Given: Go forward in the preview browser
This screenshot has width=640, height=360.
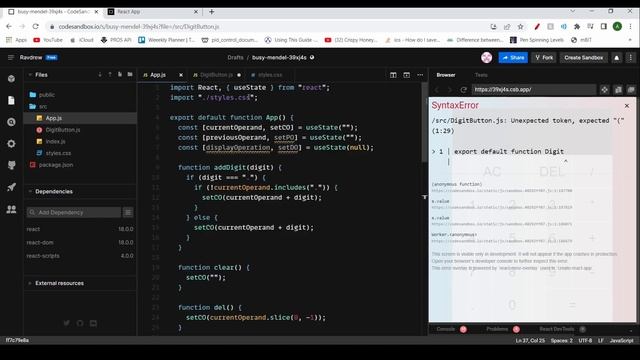Looking at the screenshot, I should [450, 89].
